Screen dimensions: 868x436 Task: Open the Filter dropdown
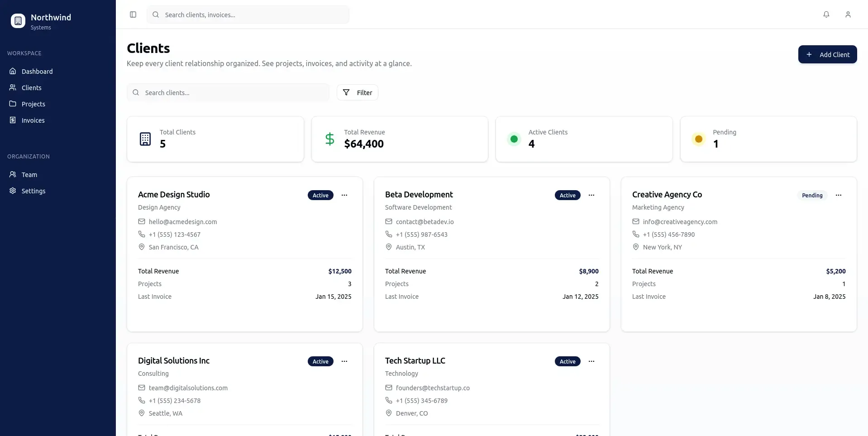(357, 92)
